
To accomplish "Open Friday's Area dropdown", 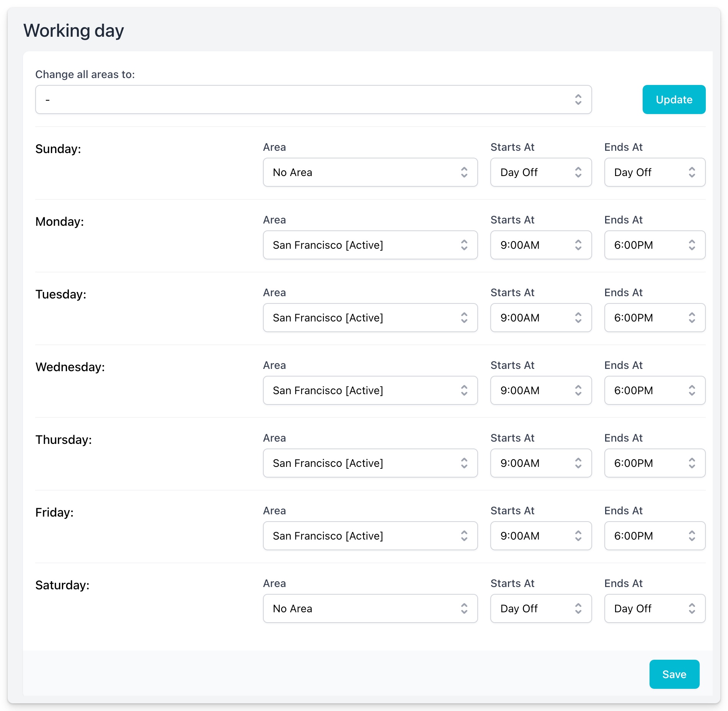I will [x=370, y=536].
